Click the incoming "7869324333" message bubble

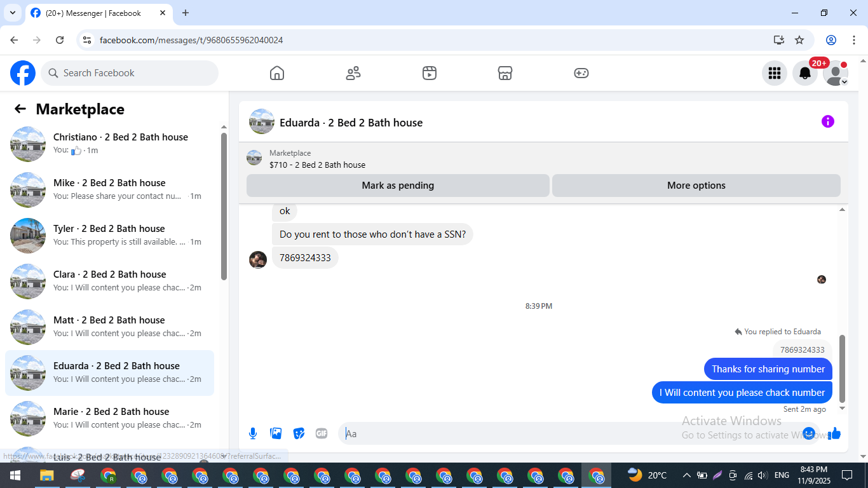(x=305, y=258)
